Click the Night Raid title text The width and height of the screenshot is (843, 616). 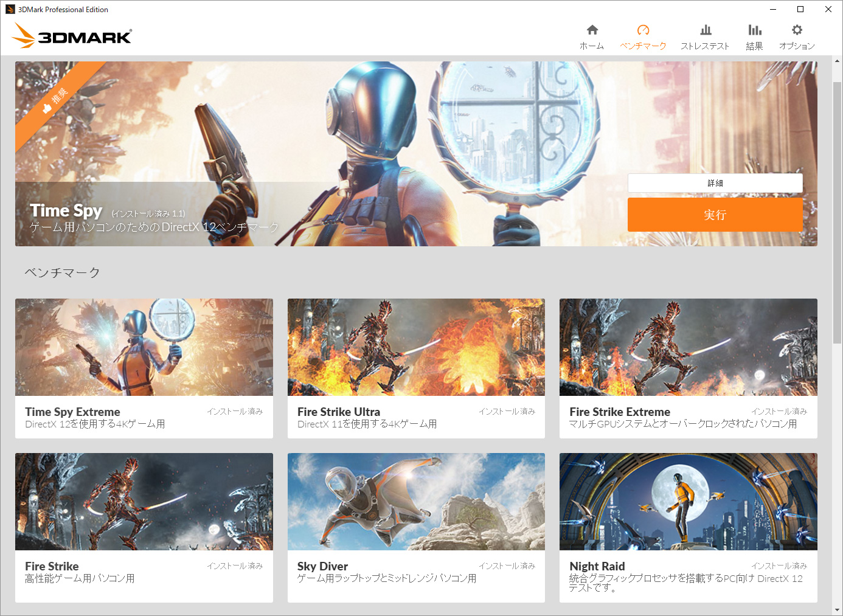(597, 566)
